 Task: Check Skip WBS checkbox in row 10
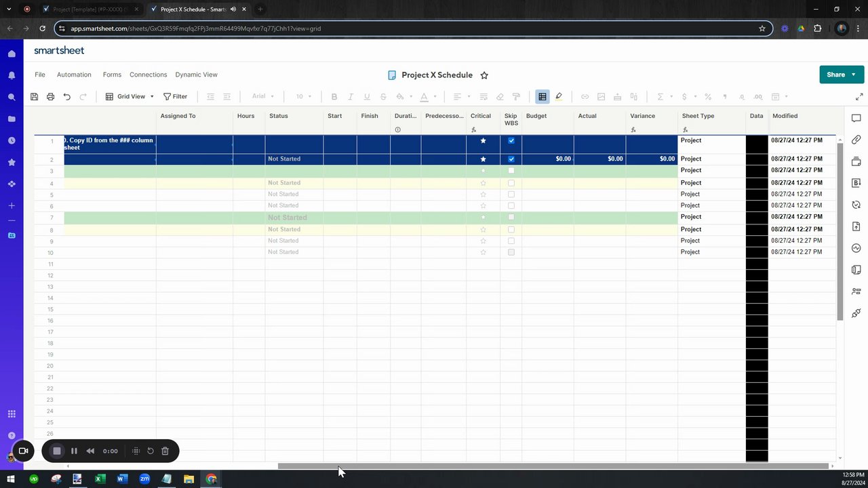coord(511,252)
